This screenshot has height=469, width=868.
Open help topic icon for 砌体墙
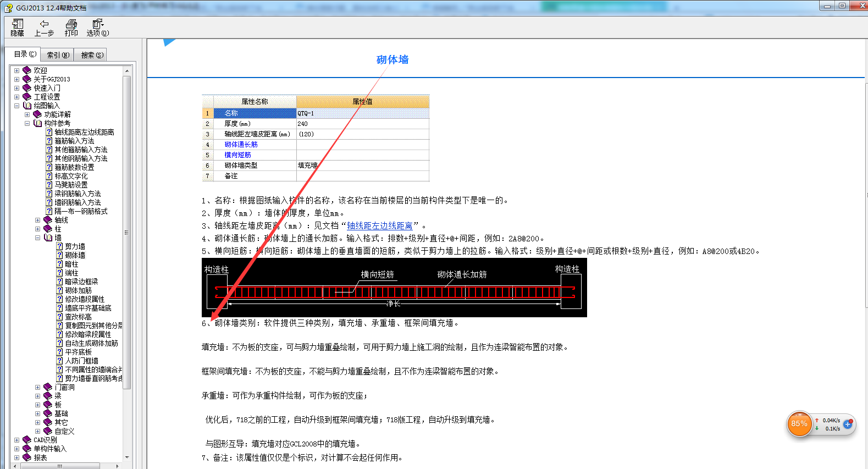click(59, 255)
